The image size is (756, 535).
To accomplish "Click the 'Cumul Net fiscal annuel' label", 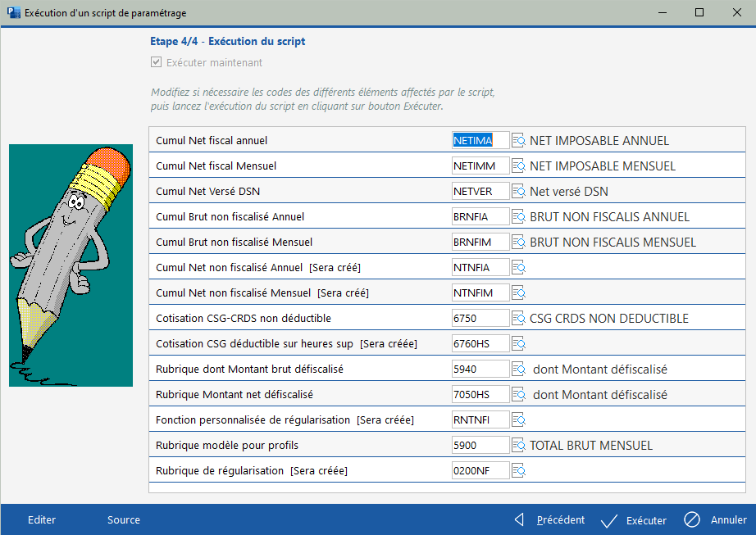I will pyautogui.click(x=212, y=141).
